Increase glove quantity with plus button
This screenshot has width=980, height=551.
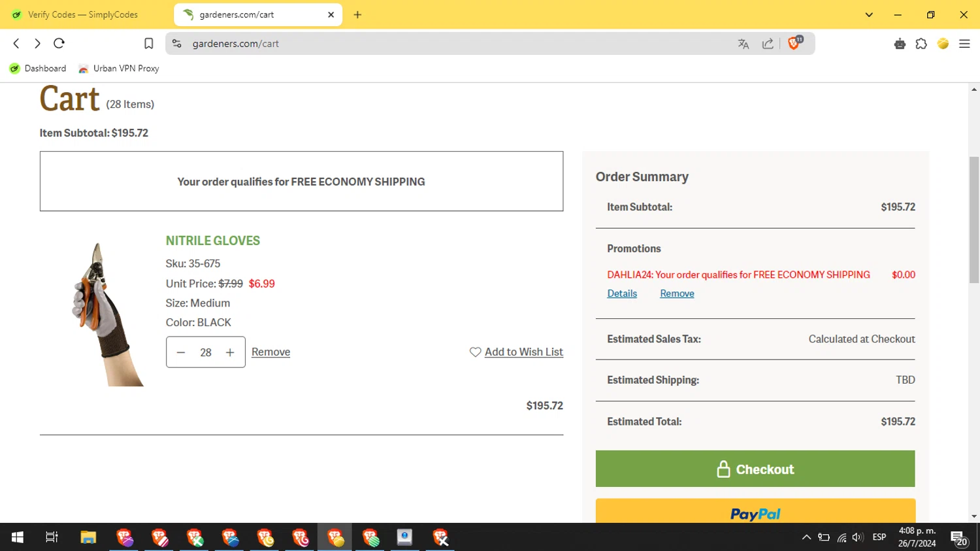230,352
